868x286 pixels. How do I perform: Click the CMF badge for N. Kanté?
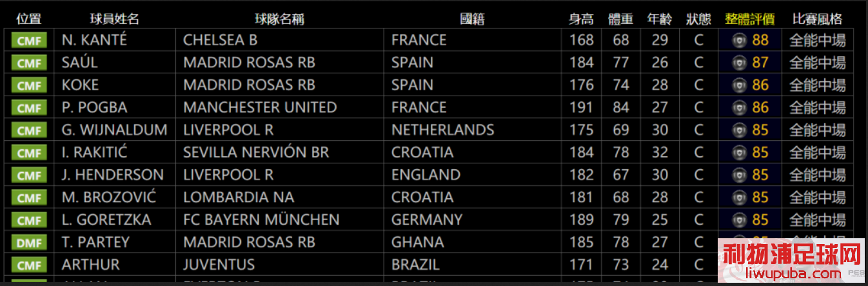point(29,41)
